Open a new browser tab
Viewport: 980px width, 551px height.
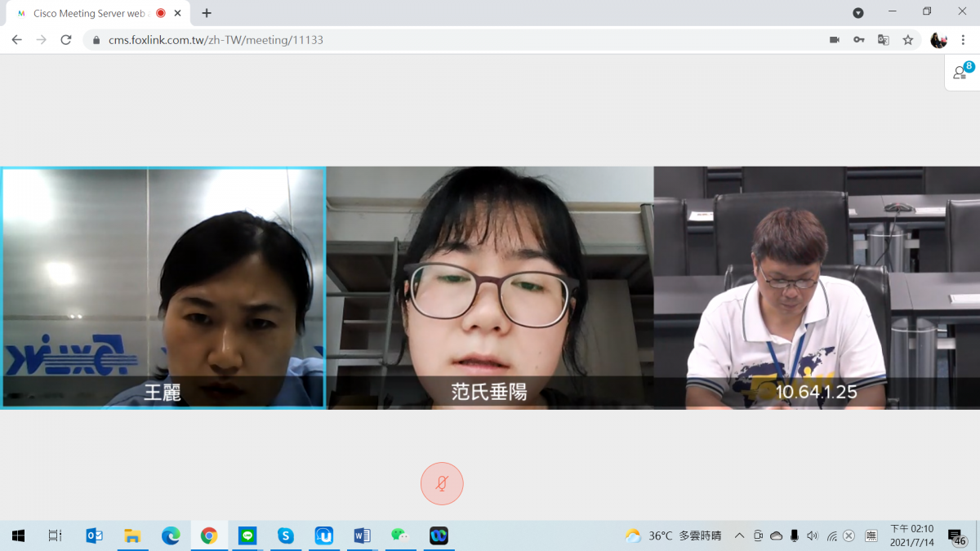[x=207, y=13]
